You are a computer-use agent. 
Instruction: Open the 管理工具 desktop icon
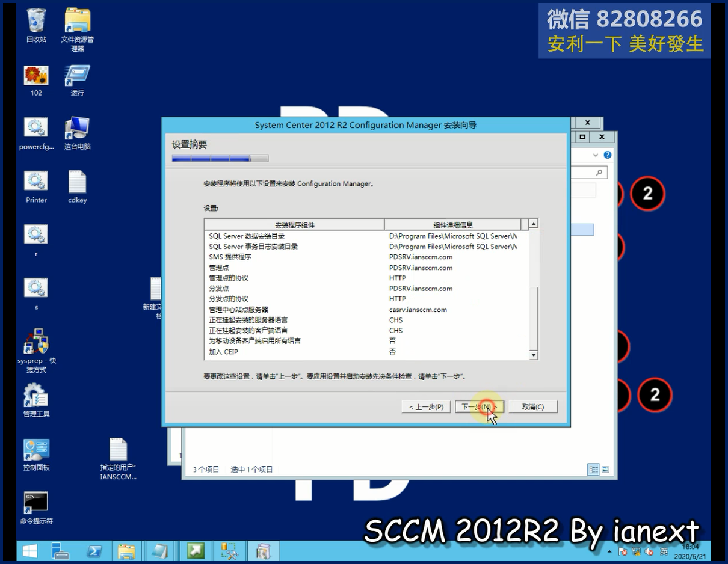tap(36, 400)
